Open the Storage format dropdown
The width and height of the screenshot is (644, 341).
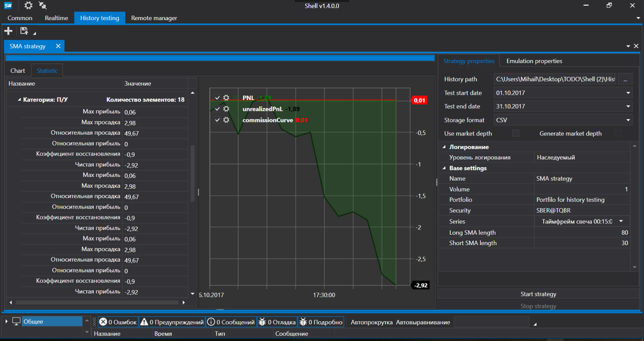click(628, 120)
